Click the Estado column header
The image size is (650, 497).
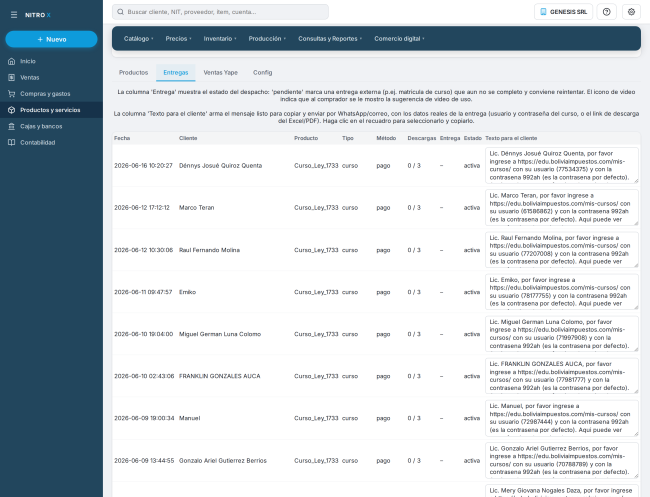(473, 138)
